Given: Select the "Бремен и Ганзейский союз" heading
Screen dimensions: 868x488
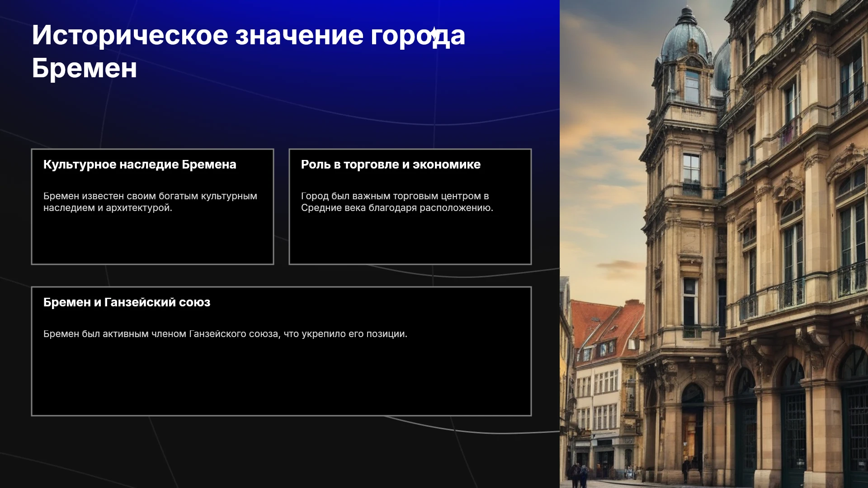Looking at the screenshot, I should coord(127,302).
